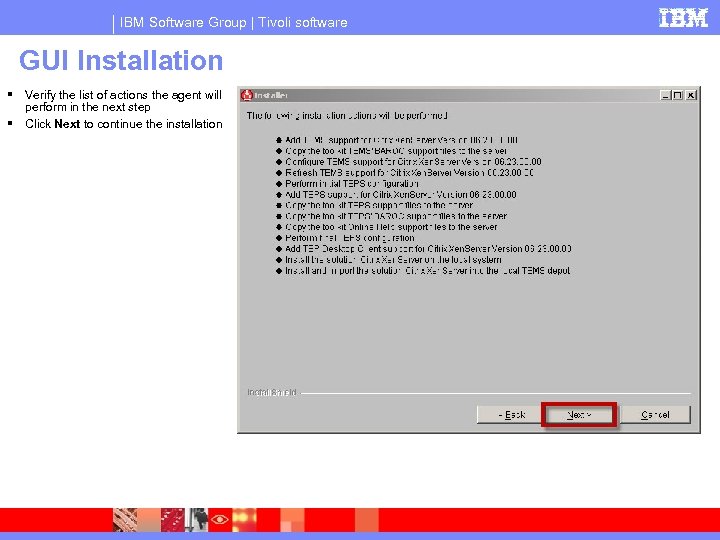Select 'Install and import the solution' TEMS depot line
The width and height of the screenshot is (720, 540).
point(427,271)
